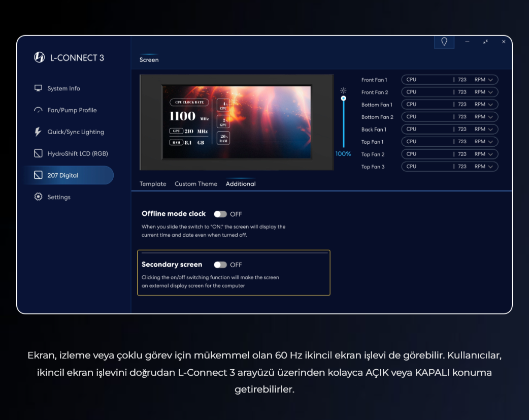Click the lightbulb icon in title bar
The width and height of the screenshot is (529, 420).
[444, 42]
